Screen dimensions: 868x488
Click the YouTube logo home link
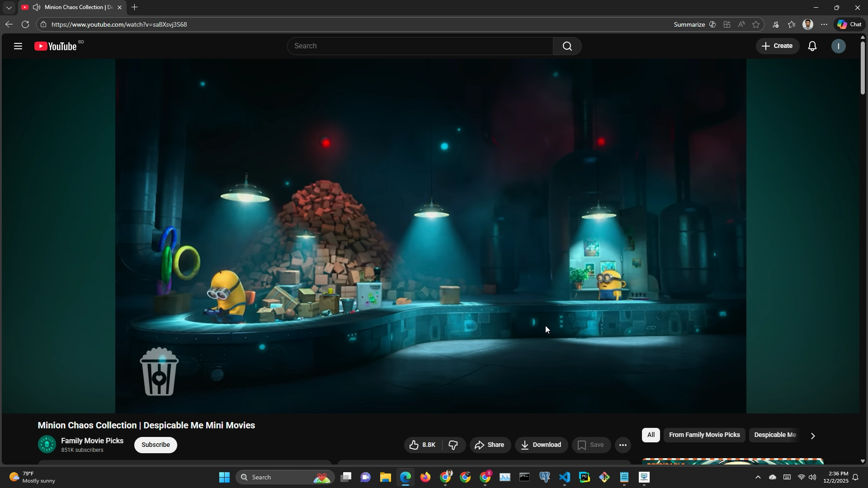pos(57,46)
